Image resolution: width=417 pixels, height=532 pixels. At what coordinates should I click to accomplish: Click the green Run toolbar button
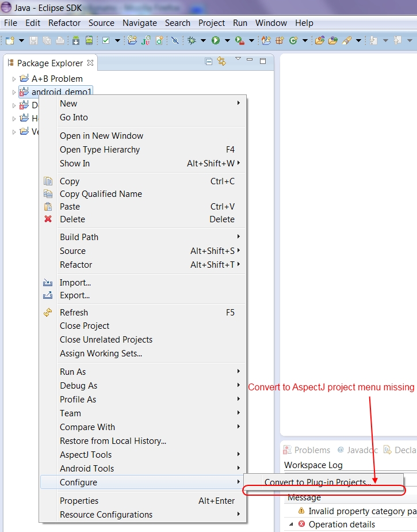click(x=216, y=41)
